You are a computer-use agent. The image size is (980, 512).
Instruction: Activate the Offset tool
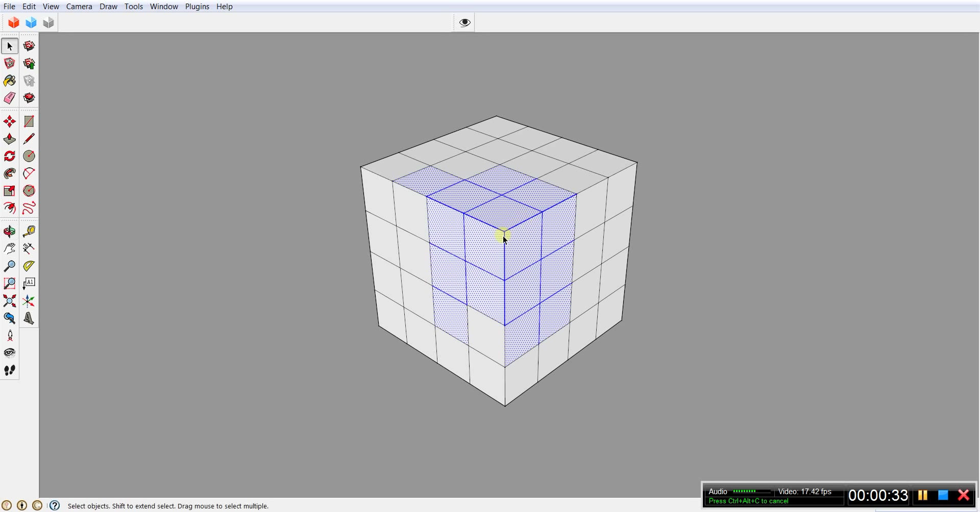click(x=10, y=208)
